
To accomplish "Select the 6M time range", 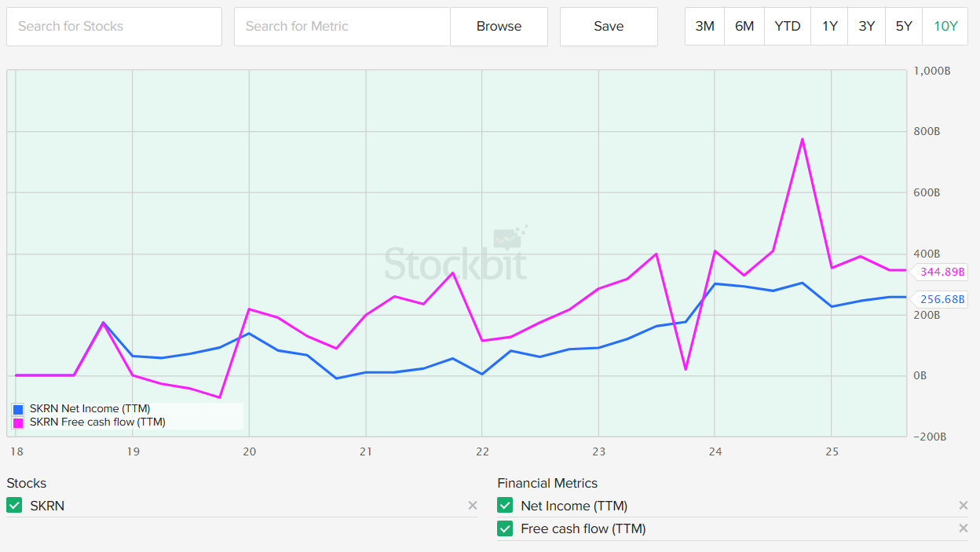I will tap(744, 27).
